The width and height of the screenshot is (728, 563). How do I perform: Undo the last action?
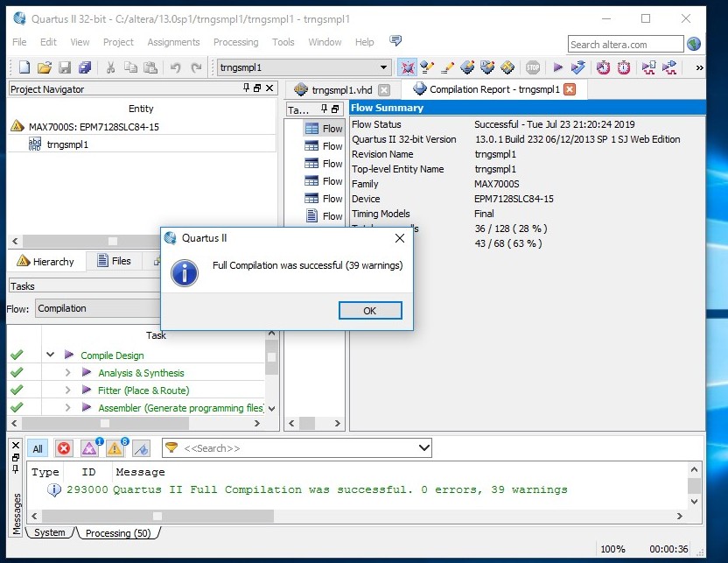coord(176,67)
